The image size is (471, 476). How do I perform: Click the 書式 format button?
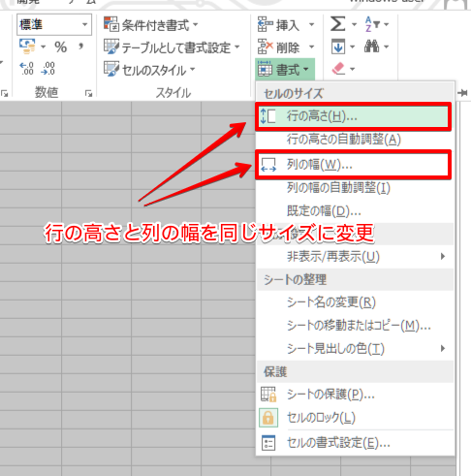[284, 69]
